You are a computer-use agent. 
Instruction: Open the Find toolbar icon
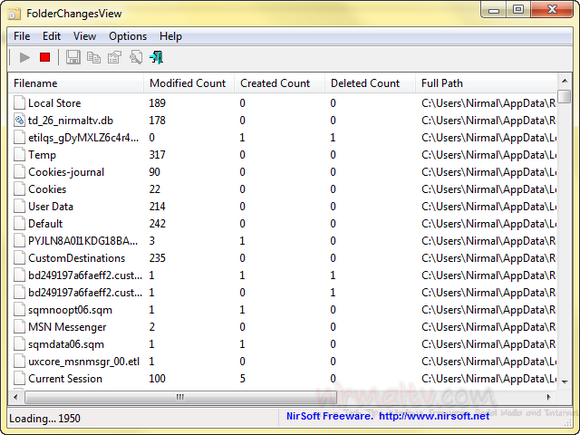point(136,58)
